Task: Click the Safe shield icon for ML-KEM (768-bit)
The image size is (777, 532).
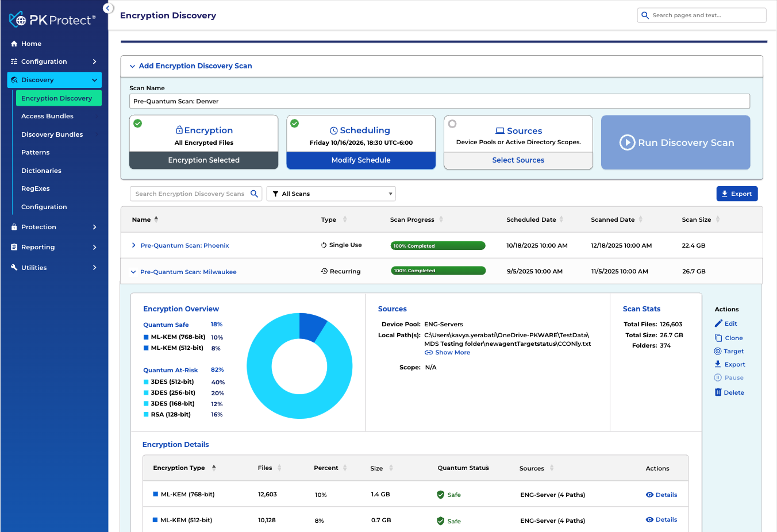Action: pos(441,495)
